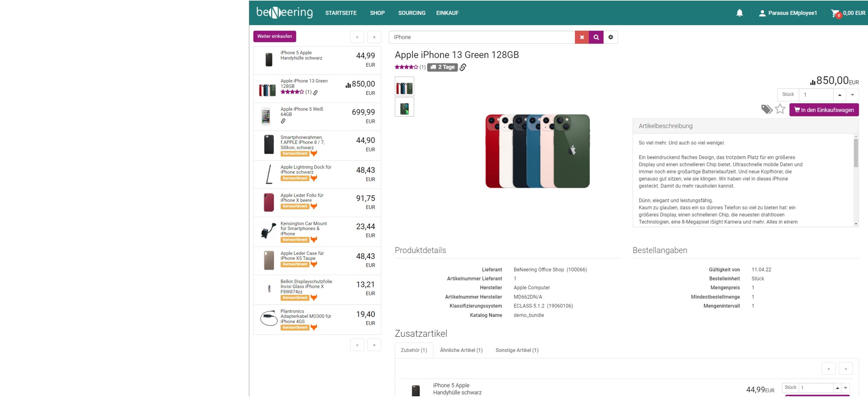
Task: Open the SOURCING menu
Action: click(412, 13)
